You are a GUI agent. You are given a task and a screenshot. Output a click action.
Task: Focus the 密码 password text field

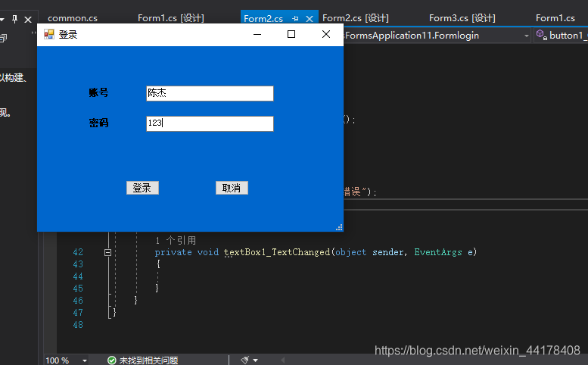[x=210, y=123]
